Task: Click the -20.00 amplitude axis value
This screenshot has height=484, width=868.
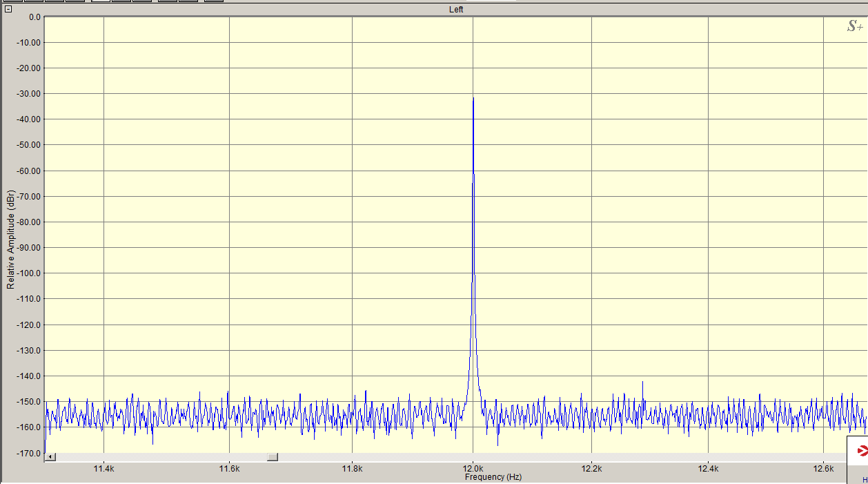Action: click(30, 68)
